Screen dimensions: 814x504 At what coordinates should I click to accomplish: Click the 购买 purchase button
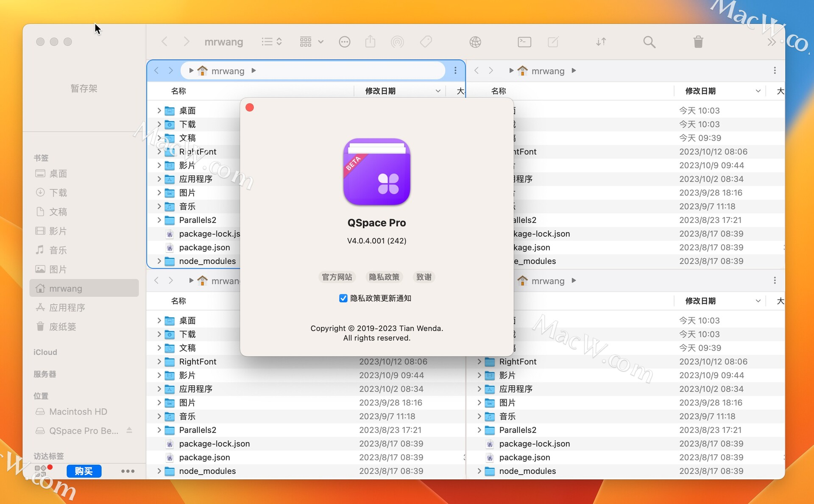click(x=84, y=471)
